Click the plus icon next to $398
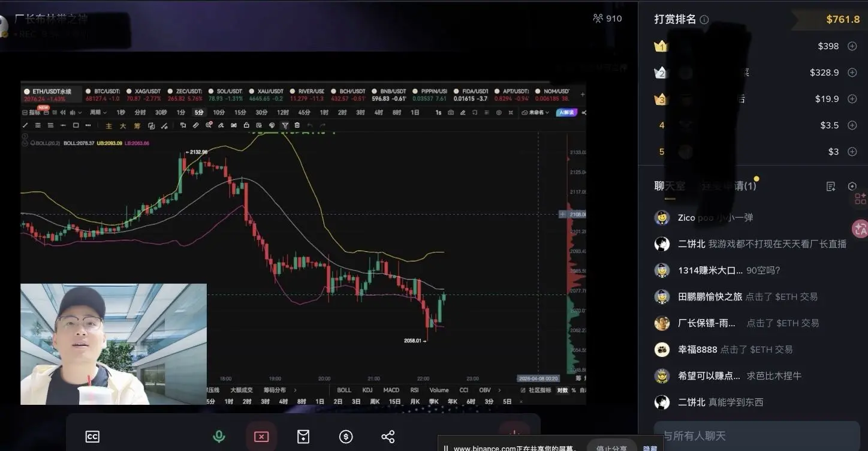Screen dimensions: 868x451 click(852, 46)
